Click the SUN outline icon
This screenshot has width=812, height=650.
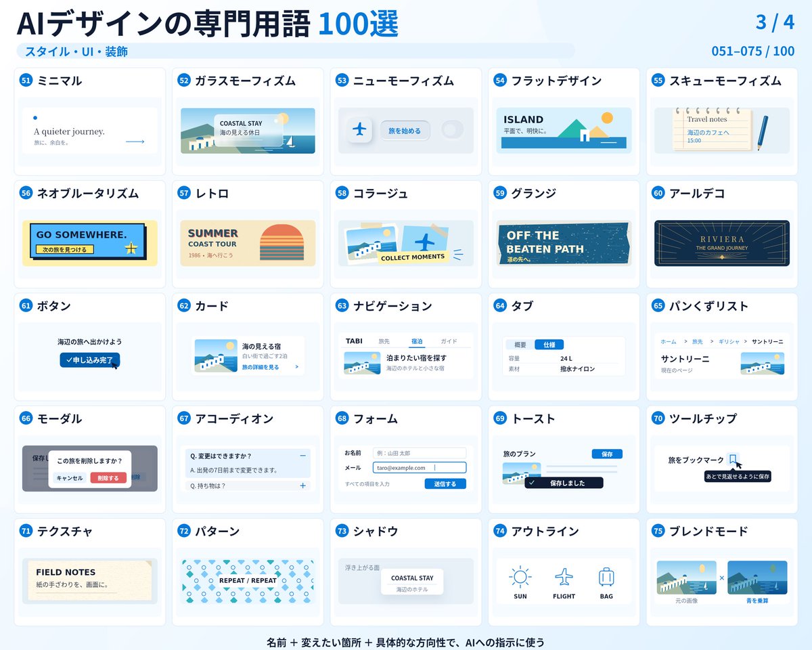(x=520, y=578)
